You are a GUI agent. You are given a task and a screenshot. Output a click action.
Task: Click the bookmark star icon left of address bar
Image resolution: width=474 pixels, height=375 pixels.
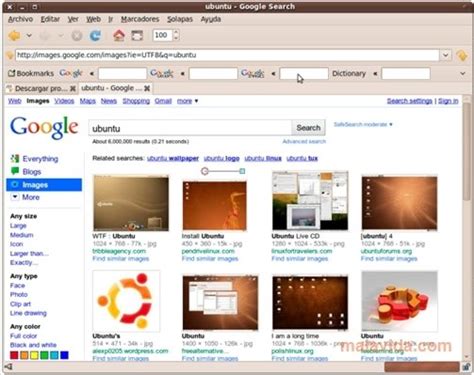[9, 55]
